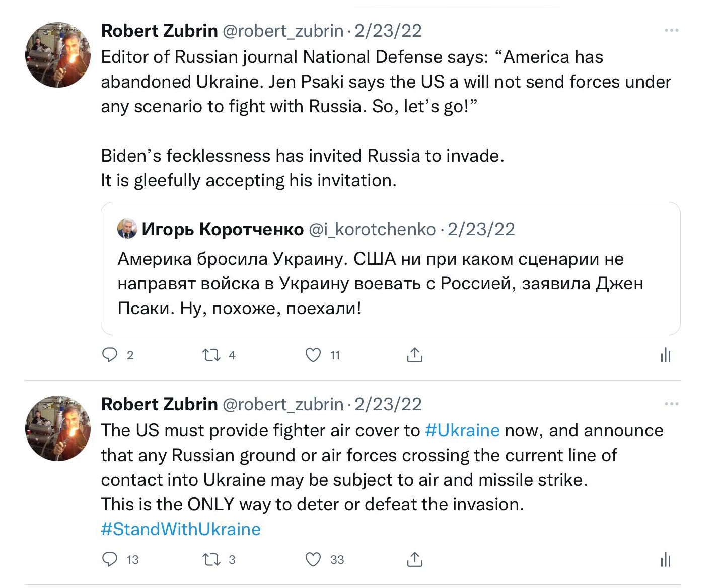Open more options on the first tweet

coord(671,30)
